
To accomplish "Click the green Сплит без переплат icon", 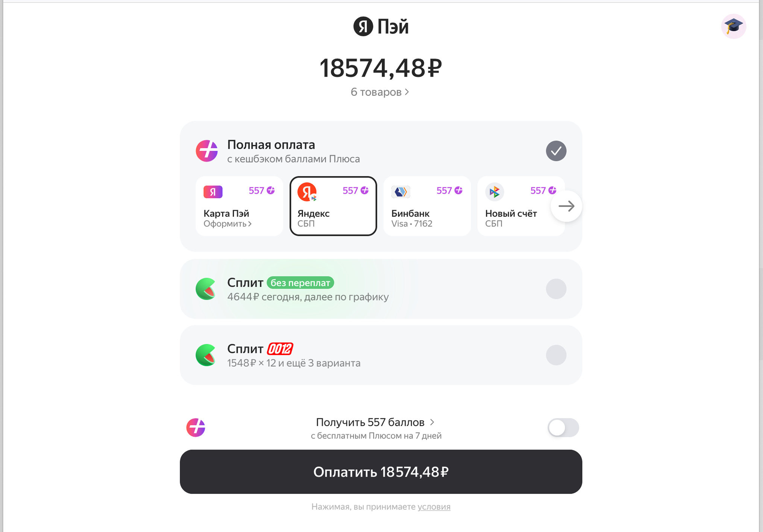I will pos(206,289).
